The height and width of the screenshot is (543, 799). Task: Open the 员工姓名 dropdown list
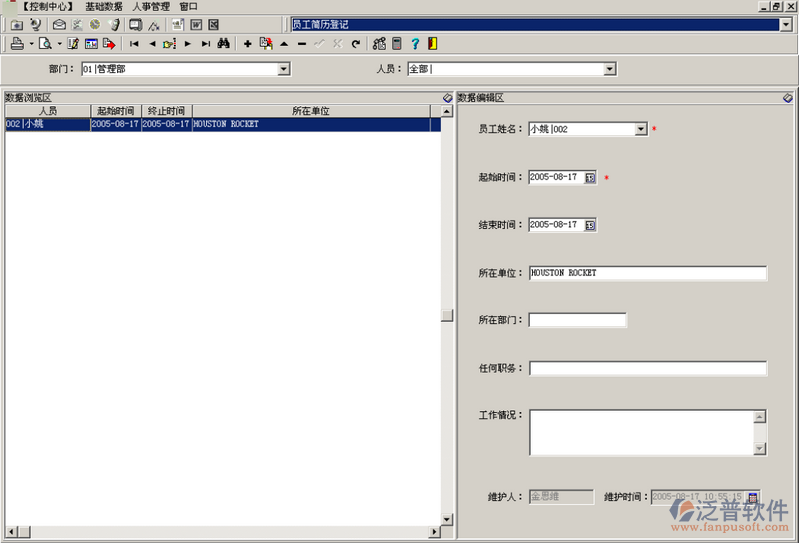click(641, 129)
